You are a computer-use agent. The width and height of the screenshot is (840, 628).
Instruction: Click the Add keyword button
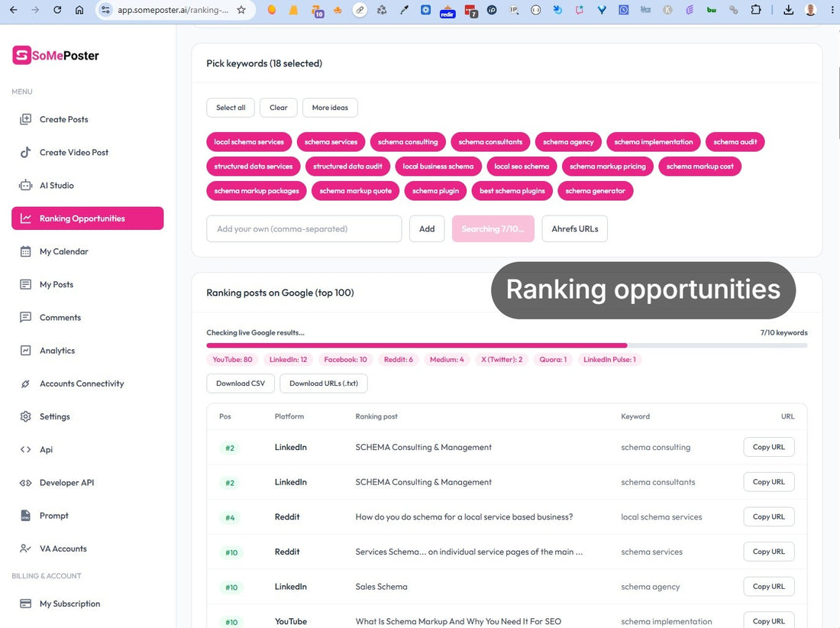click(x=427, y=228)
